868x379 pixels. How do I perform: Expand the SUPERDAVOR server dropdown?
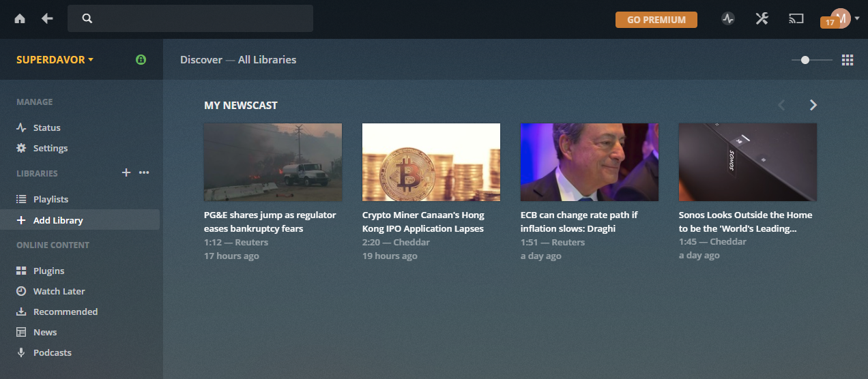(55, 59)
